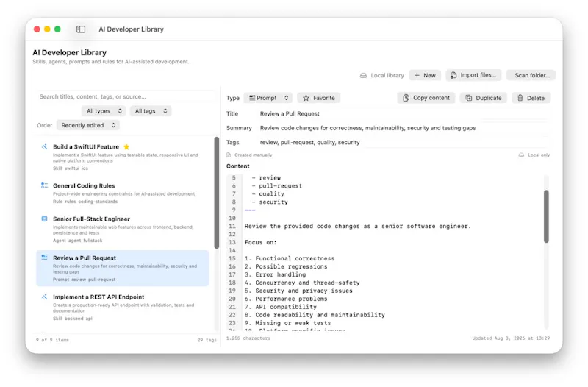Click '9. Missing or weak tests' line
This screenshot has width=588, height=387.
click(287, 323)
